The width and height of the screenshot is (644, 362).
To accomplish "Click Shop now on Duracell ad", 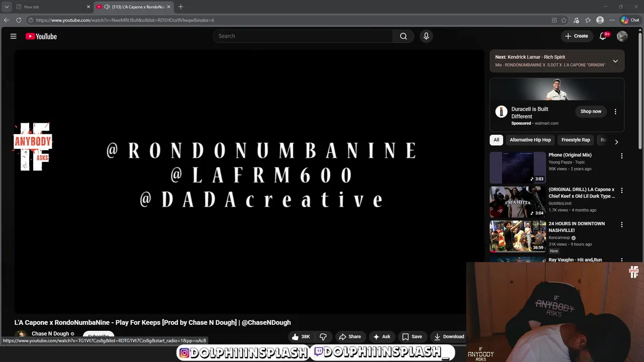I will point(591,112).
